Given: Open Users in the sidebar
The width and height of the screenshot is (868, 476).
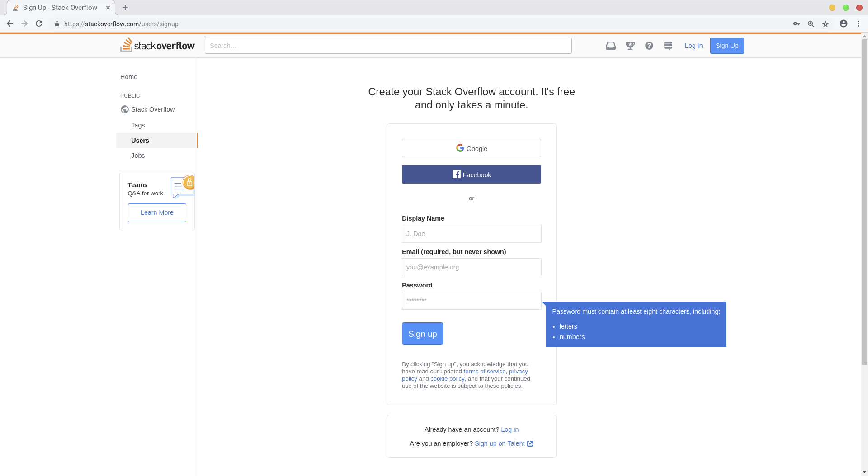Looking at the screenshot, I should coord(157,141).
